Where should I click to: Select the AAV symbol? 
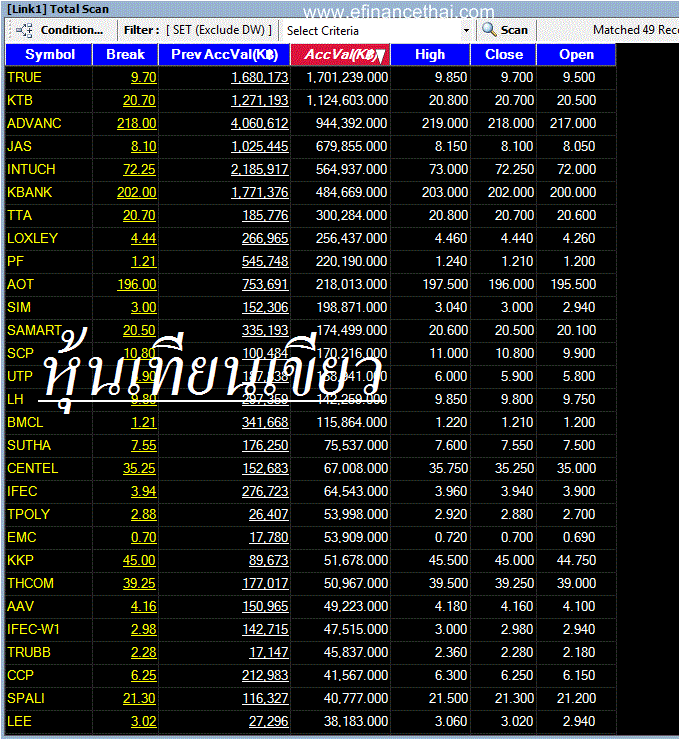click(x=20, y=606)
